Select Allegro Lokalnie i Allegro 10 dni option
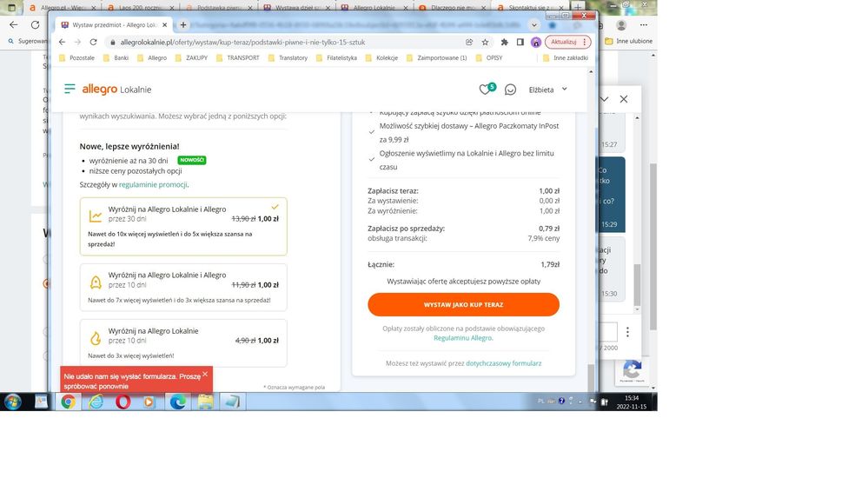The height and width of the screenshot is (498, 868). coord(183,287)
